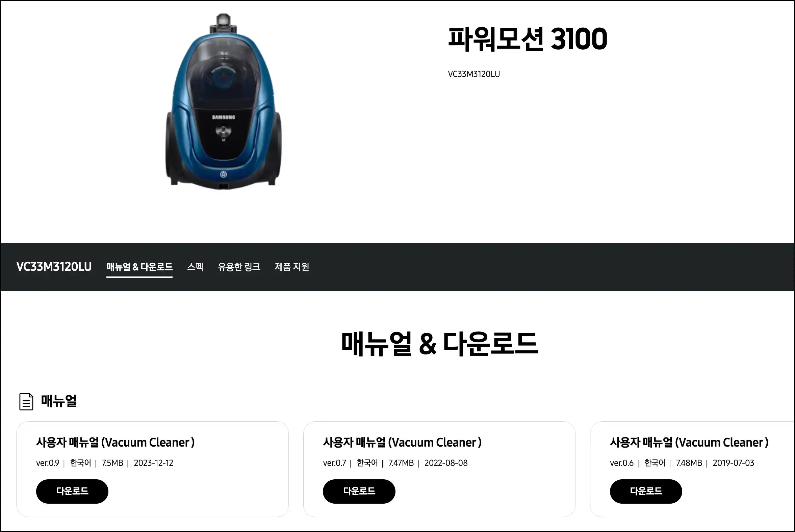795x532 pixels.
Task: Go to the 유용한 링크 tab
Action: click(239, 267)
